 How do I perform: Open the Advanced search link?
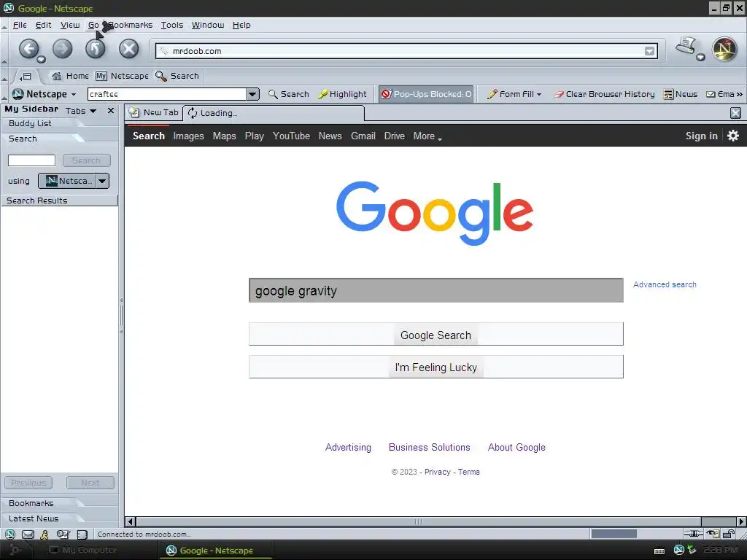click(665, 284)
